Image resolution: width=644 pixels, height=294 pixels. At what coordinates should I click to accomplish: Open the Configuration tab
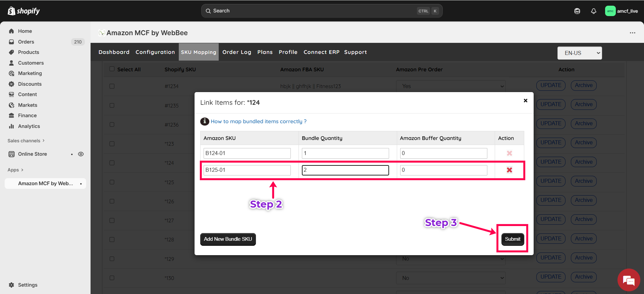coord(155,52)
